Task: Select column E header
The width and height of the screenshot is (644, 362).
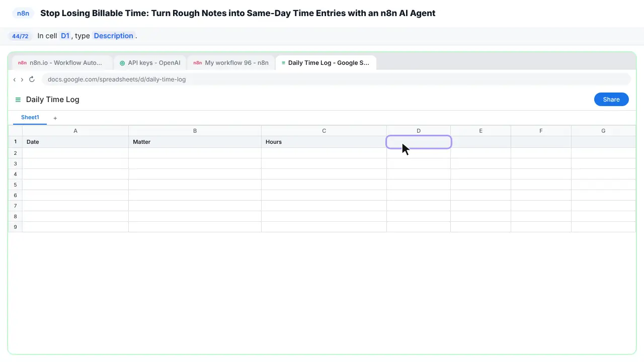Action: (480, 131)
